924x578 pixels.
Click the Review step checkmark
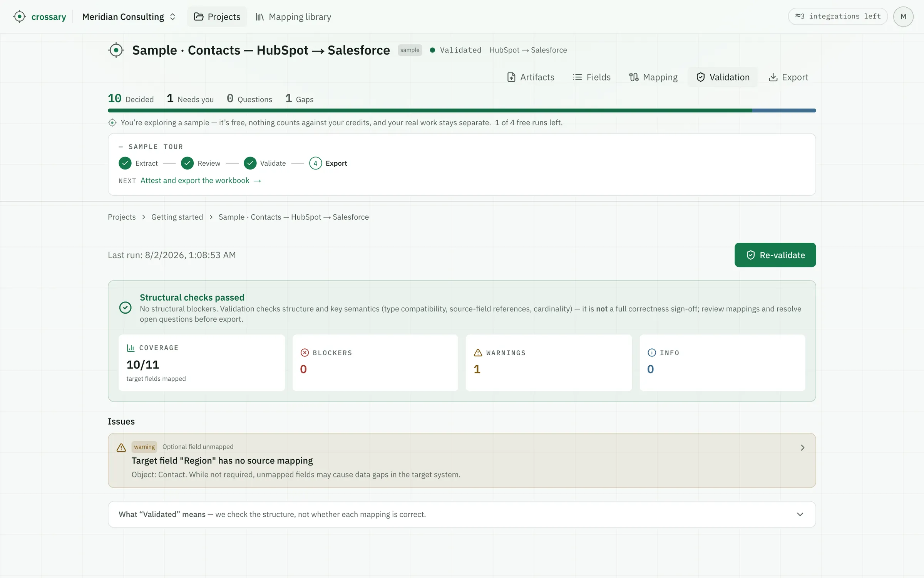[x=187, y=163]
